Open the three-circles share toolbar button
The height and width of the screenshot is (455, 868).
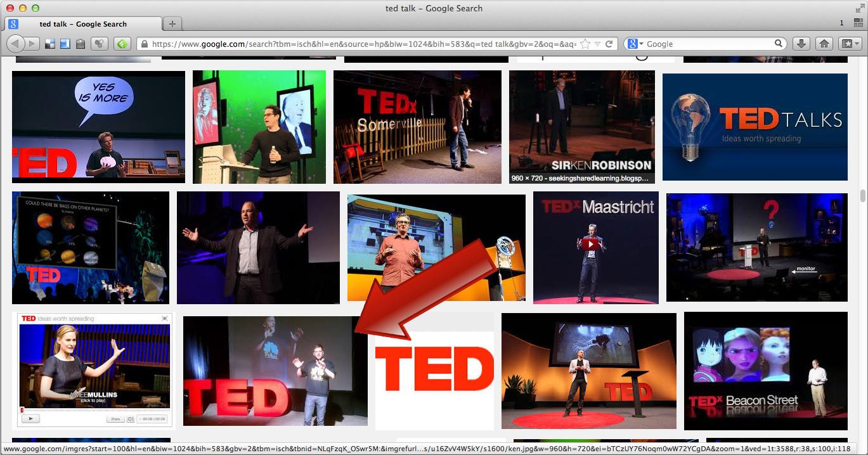[99, 44]
